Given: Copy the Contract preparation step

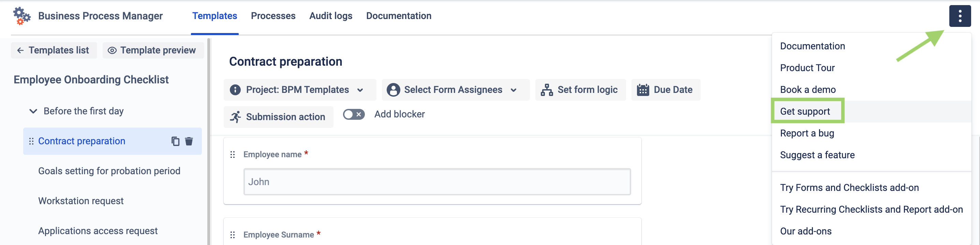Looking at the screenshot, I should pyautogui.click(x=175, y=141).
